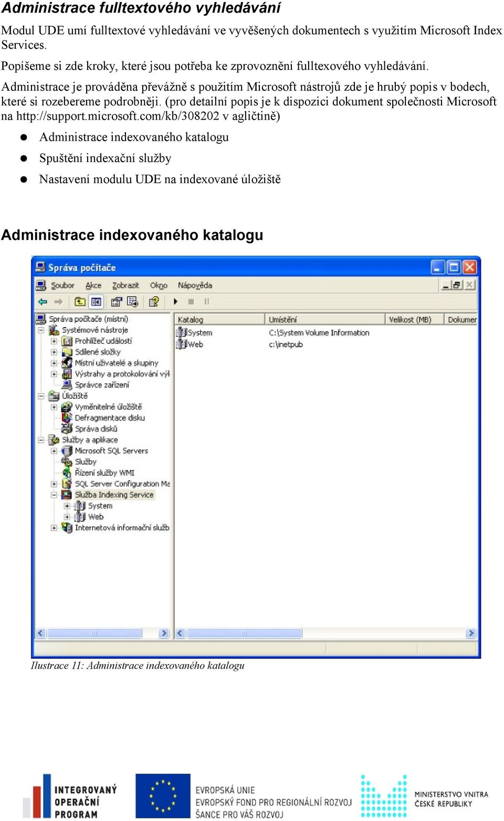Open the Okno menu
This screenshot has width=504, height=821.
click(159, 286)
